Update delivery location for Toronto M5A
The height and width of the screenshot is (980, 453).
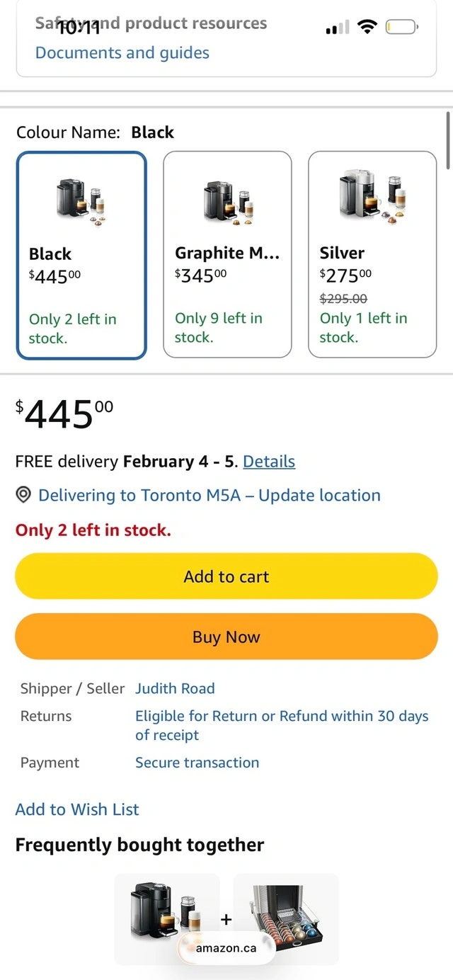tap(210, 496)
